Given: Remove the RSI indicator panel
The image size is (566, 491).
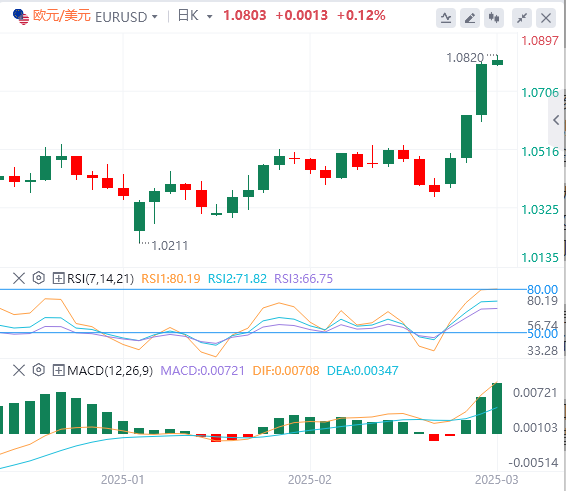Looking at the screenshot, I should tap(19, 278).
